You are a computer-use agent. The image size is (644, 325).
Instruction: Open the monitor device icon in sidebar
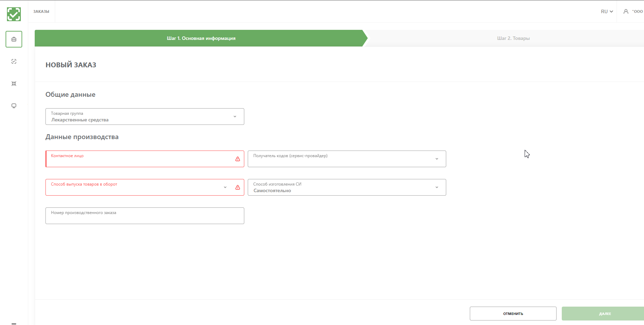(x=14, y=106)
